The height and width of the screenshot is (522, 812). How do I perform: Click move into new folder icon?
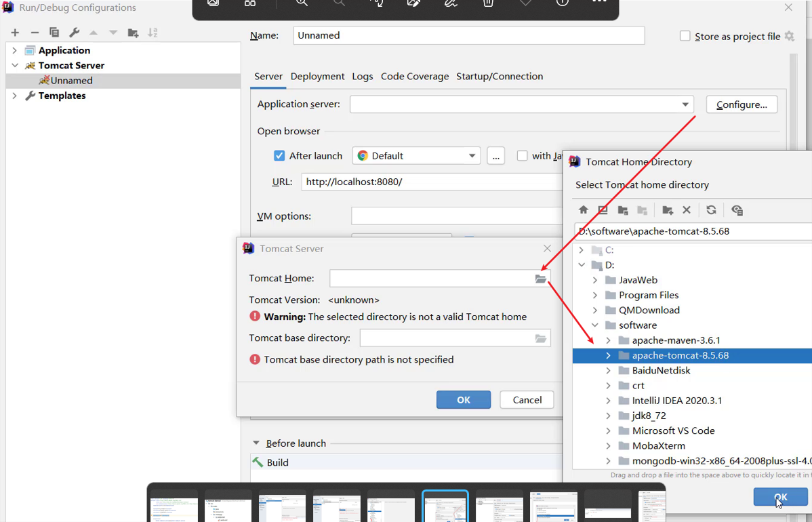133,33
